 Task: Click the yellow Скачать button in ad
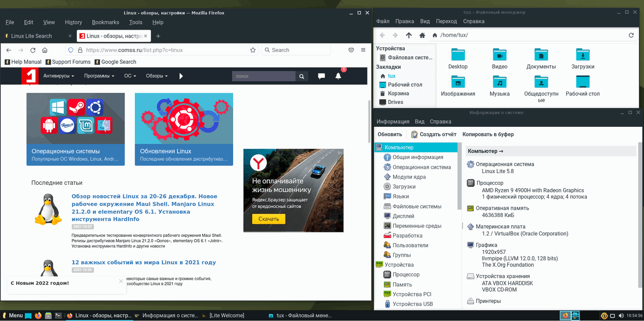pyautogui.click(x=269, y=219)
